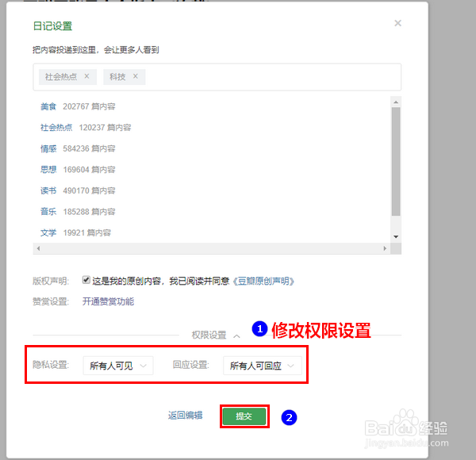The height and width of the screenshot is (460, 476).
Task: Click the topic list scroll up arrow
Action: click(396, 102)
